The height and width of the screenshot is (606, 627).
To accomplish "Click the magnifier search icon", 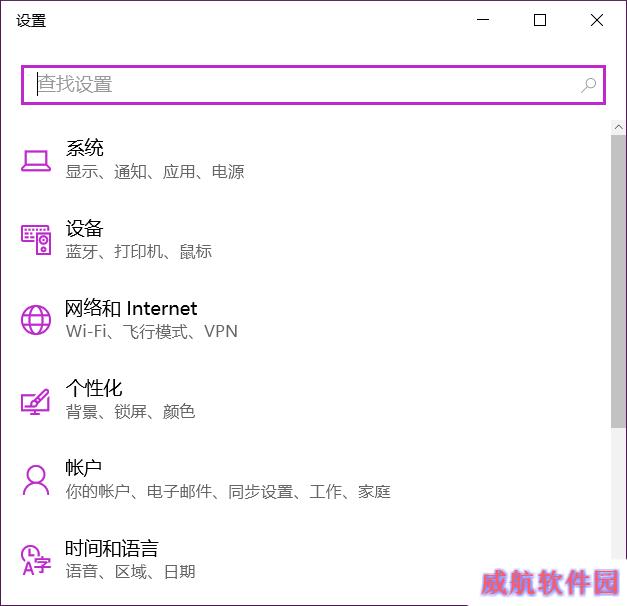I will coord(588,85).
